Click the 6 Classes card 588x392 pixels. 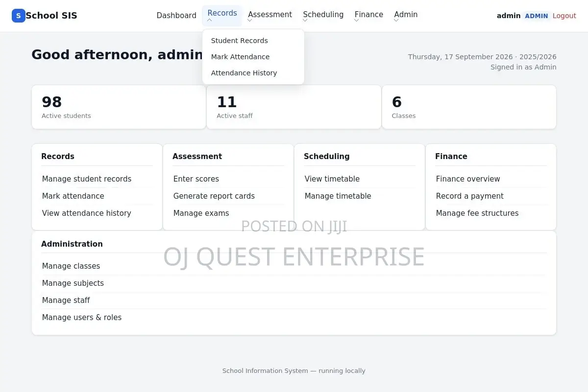pyautogui.click(x=469, y=107)
